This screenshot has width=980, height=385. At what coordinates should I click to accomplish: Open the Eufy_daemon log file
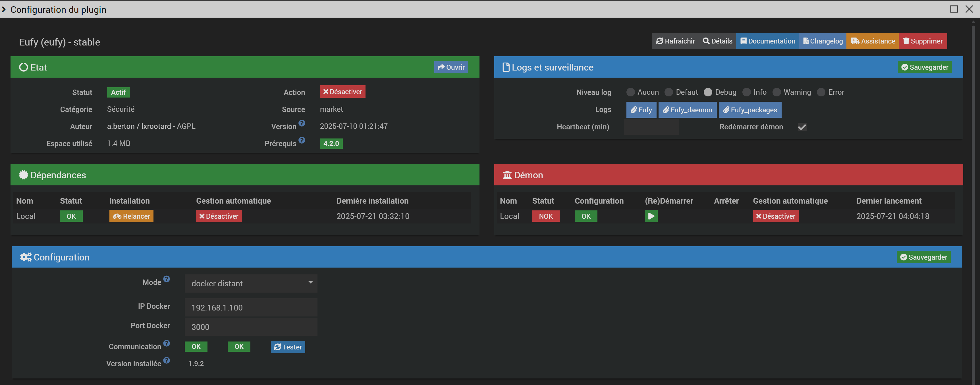pos(687,110)
